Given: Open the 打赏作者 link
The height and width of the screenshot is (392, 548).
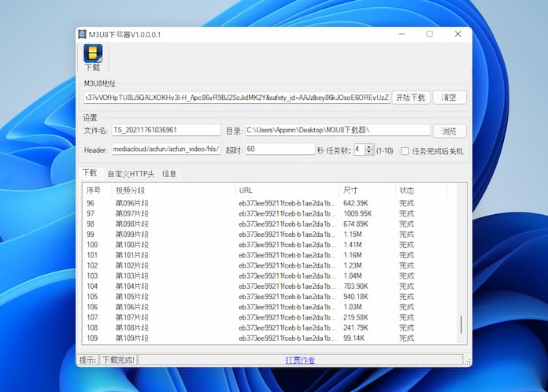Looking at the screenshot, I should click(299, 361).
